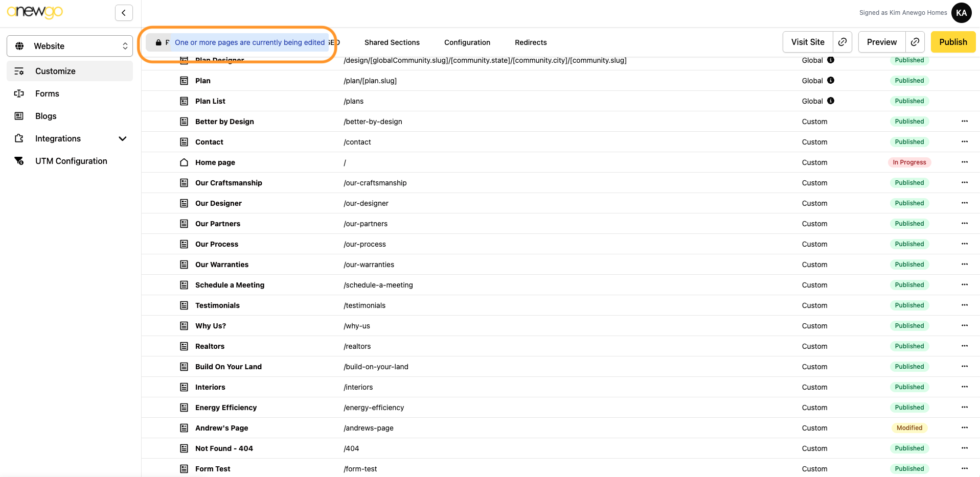Click the yellow Publish button
The image size is (980, 477).
pos(952,42)
